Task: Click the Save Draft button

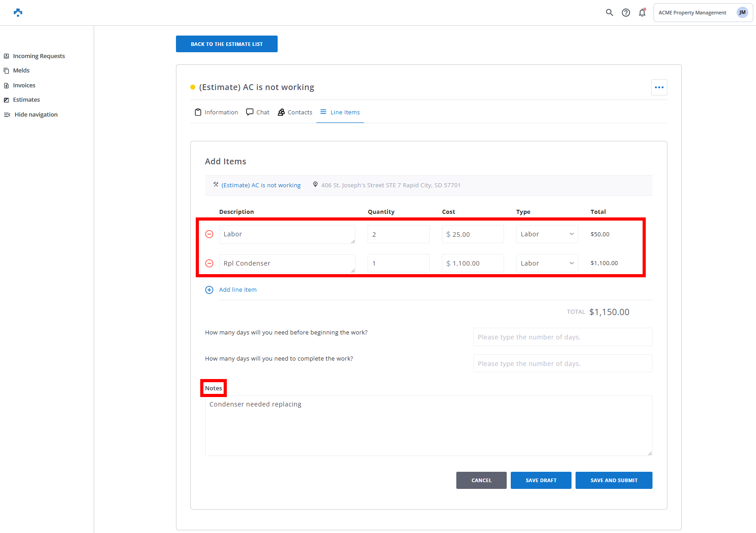Action: tap(541, 480)
